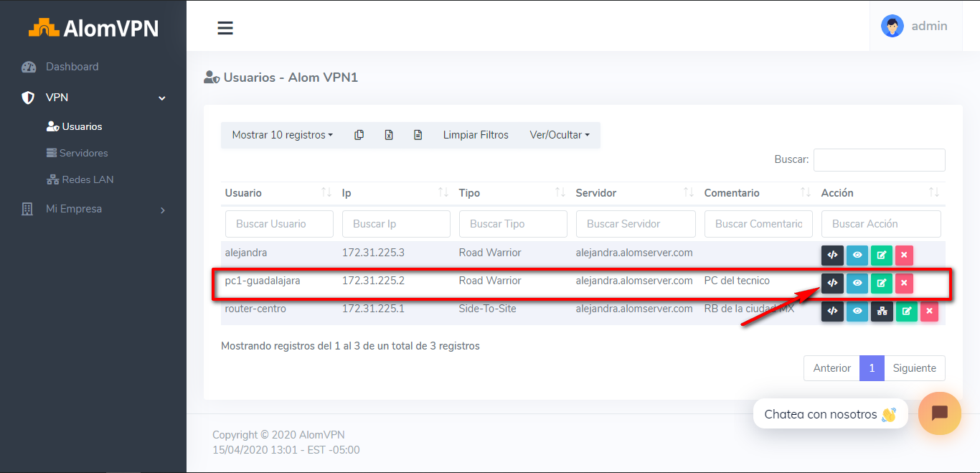Open Dashboard from the sidebar
980x473 pixels.
(x=72, y=67)
